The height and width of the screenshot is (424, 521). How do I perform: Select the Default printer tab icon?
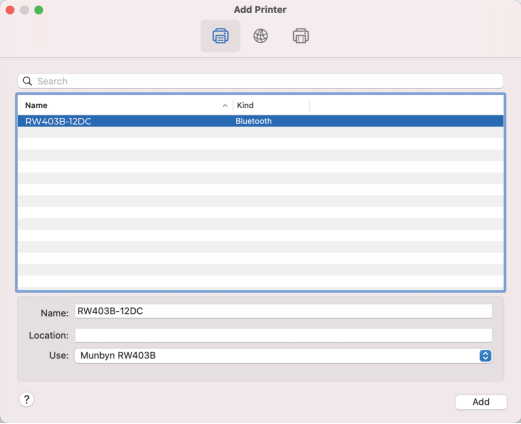point(220,36)
